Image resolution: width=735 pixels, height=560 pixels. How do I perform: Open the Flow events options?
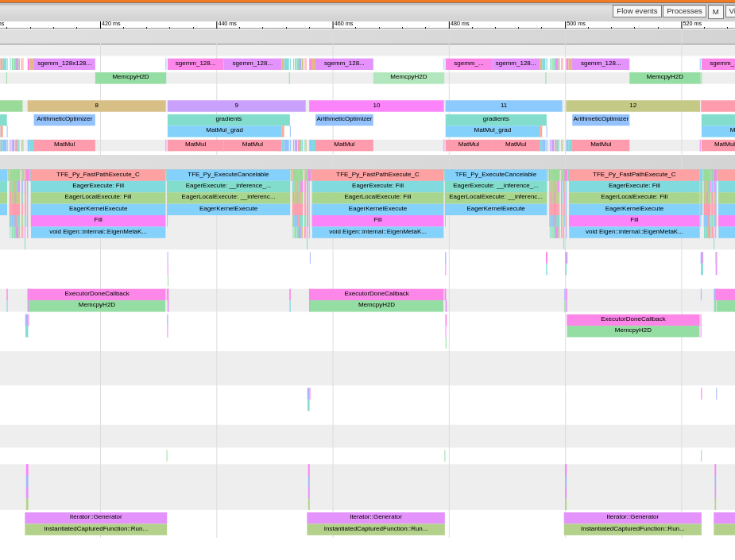pyautogui.click(x=637, y=11)
